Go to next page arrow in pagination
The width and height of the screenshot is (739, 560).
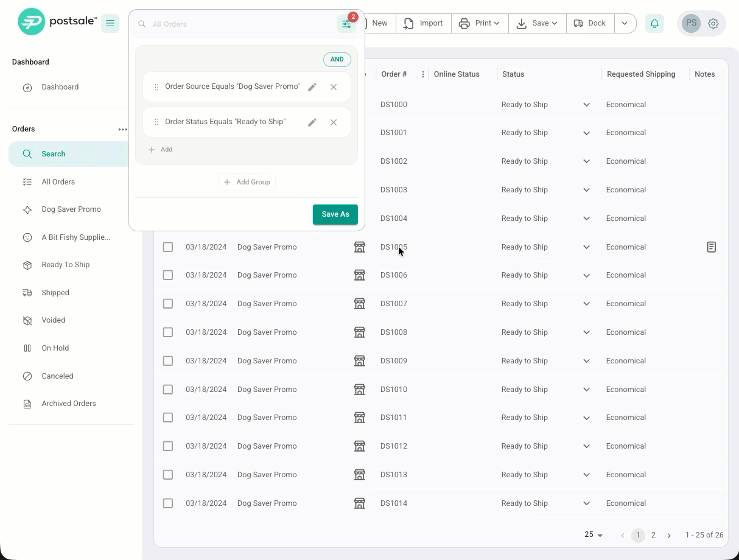point(669,535)
